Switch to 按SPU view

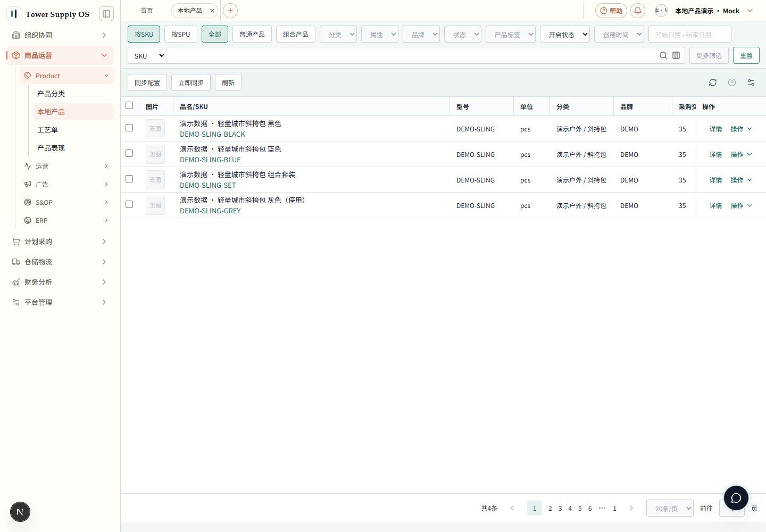pyautogui.click(x=181, y=34)
